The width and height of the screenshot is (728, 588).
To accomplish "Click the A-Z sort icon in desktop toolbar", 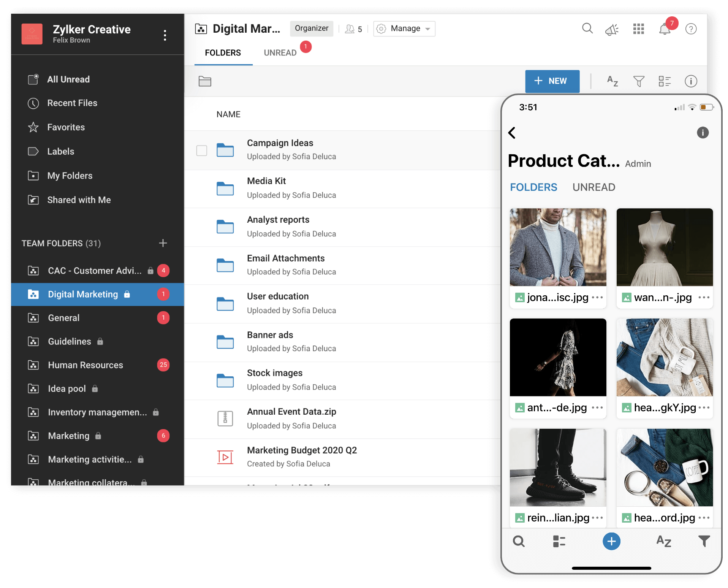I will (x=612, y=81).
